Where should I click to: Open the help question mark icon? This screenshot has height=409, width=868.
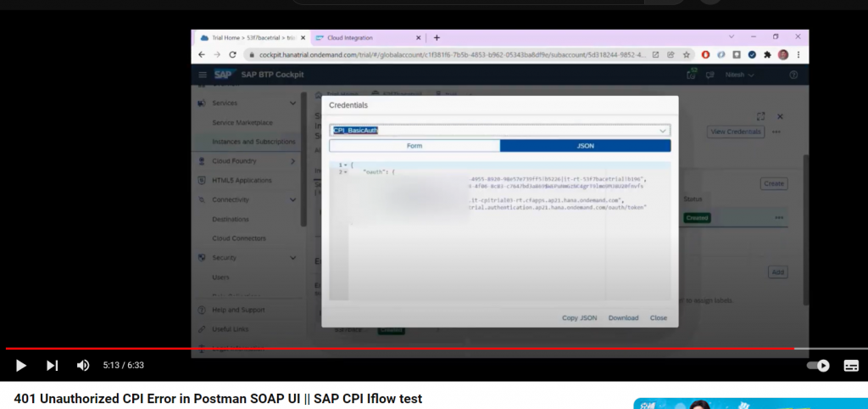[793, 75]
